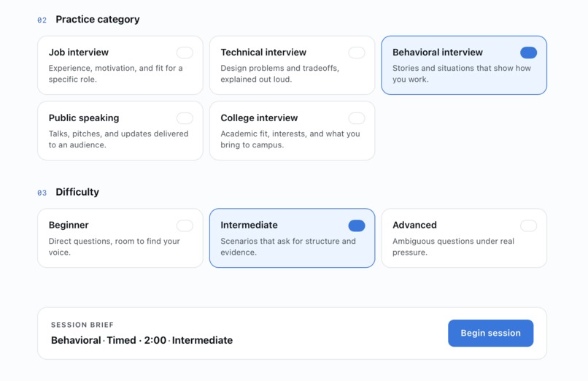The width and height of the screenshot is (588, 381).
Task: Turn on the Advanced difficulty toggle
Action: click(x=528, y=226)
